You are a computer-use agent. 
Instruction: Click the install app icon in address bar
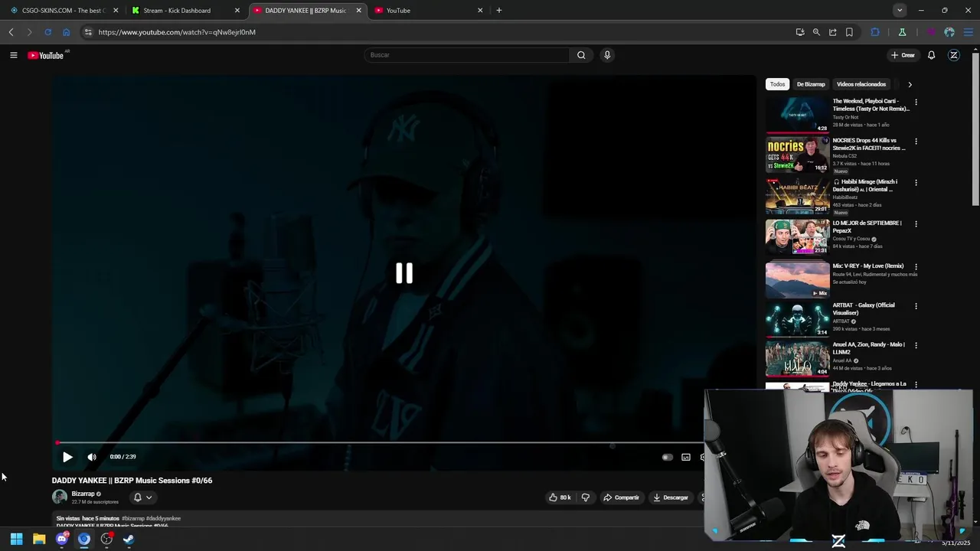pos(800,32)
